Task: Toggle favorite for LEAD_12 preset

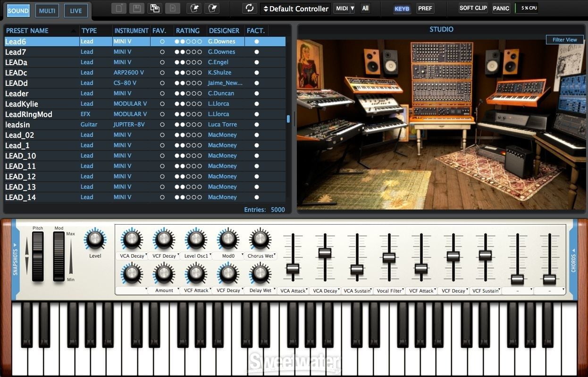Action: 162,176
